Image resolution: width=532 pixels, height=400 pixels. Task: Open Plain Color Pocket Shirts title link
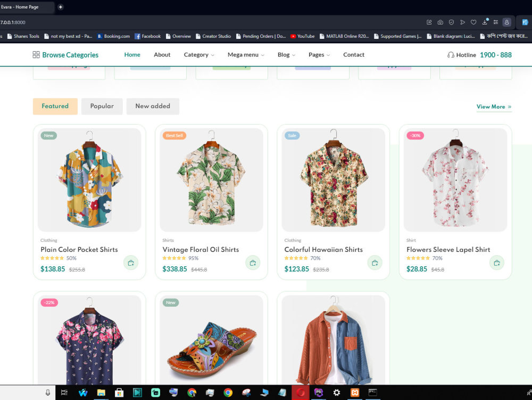(x=79, y=250)
